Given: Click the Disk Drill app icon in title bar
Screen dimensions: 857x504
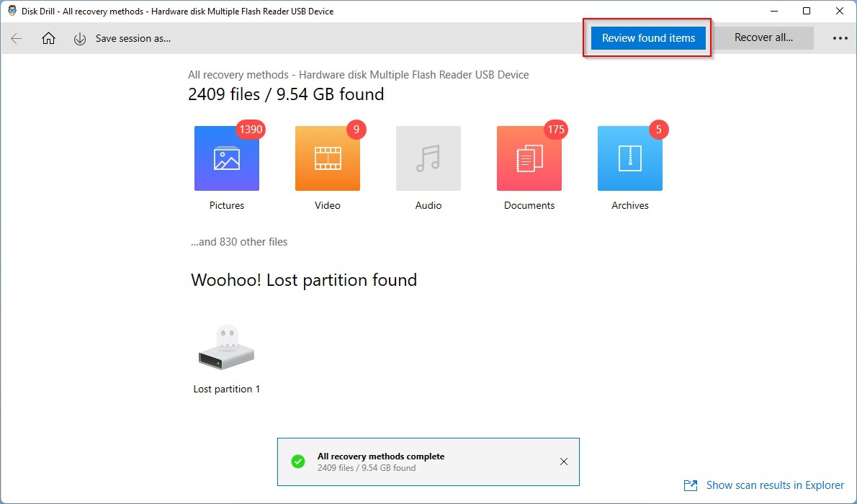Looking at the screenshot, I should coord(12,11).
